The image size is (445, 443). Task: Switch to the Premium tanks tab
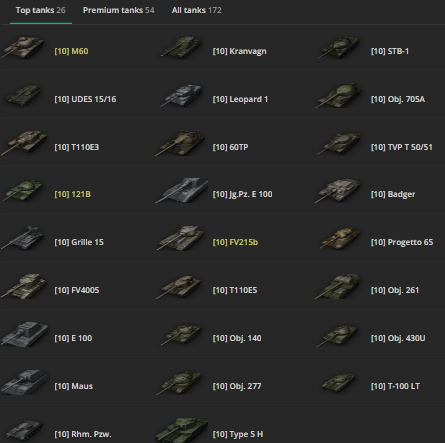point(118,10)
